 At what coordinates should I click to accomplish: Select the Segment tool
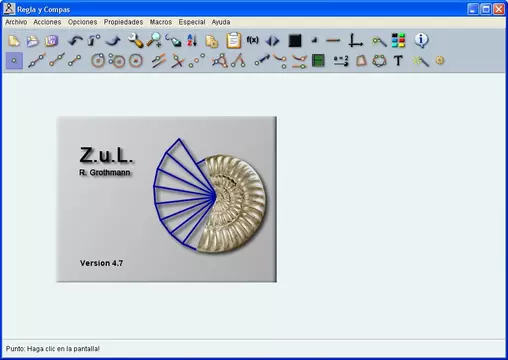(x=75, y=61)
